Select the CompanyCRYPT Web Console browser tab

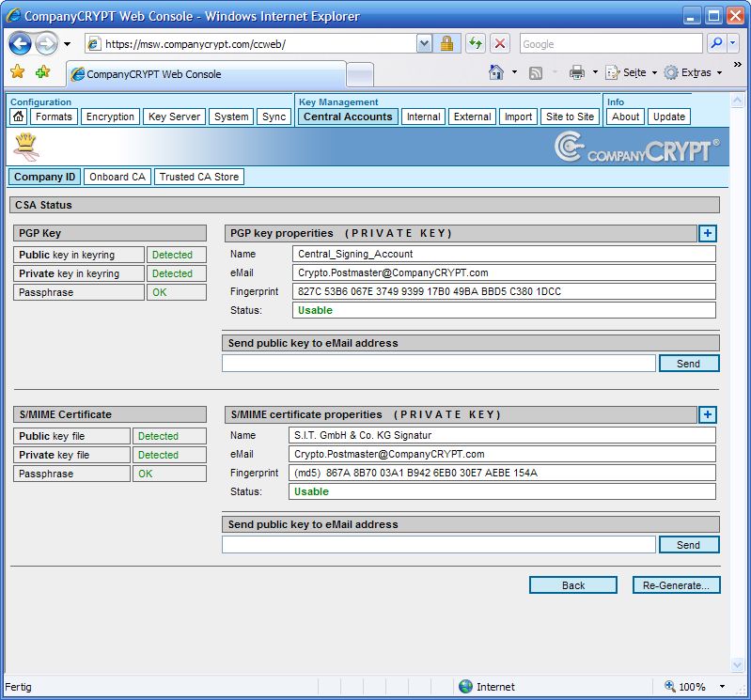(206, 74)
